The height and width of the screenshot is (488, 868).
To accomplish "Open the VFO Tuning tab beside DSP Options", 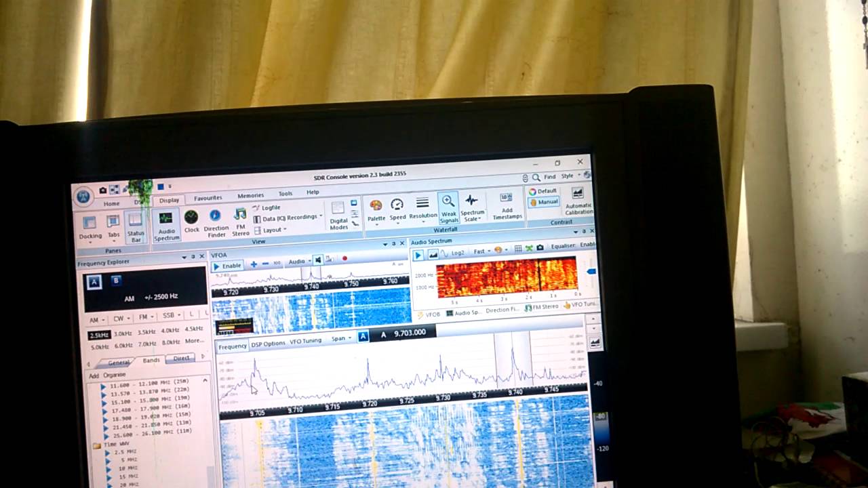I will click(305, 341).
